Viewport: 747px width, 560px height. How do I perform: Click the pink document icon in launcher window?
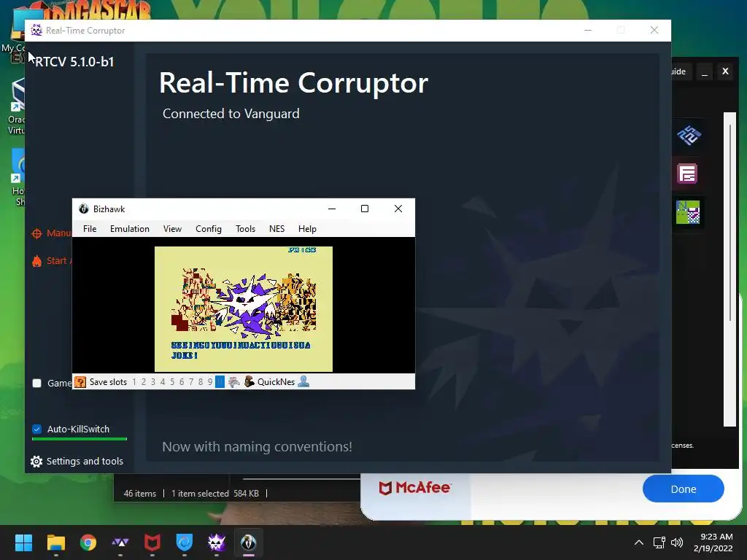click(687, 174)
